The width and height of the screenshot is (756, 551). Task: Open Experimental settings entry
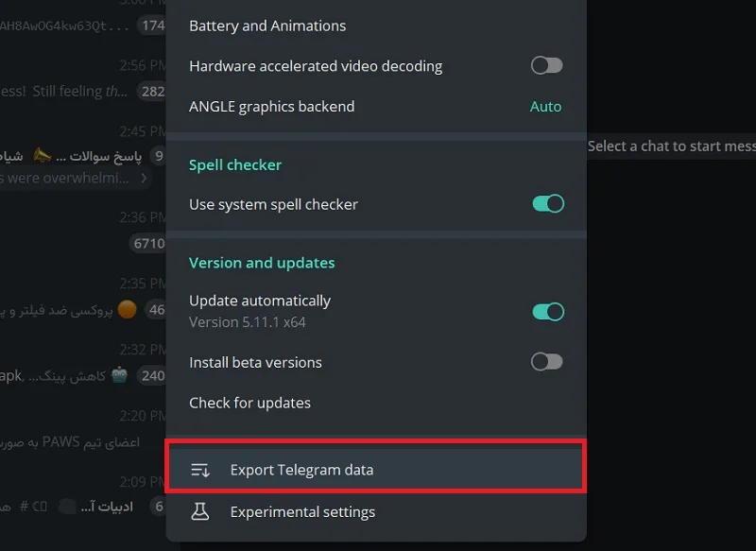376,511
